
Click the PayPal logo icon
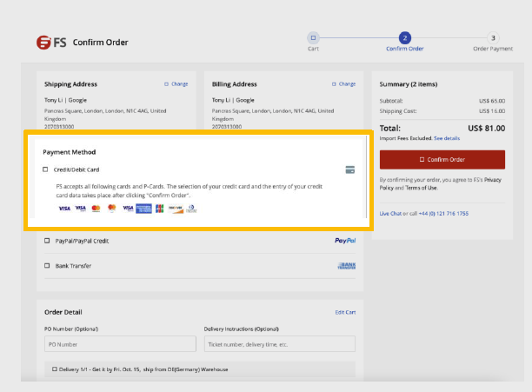346,241
